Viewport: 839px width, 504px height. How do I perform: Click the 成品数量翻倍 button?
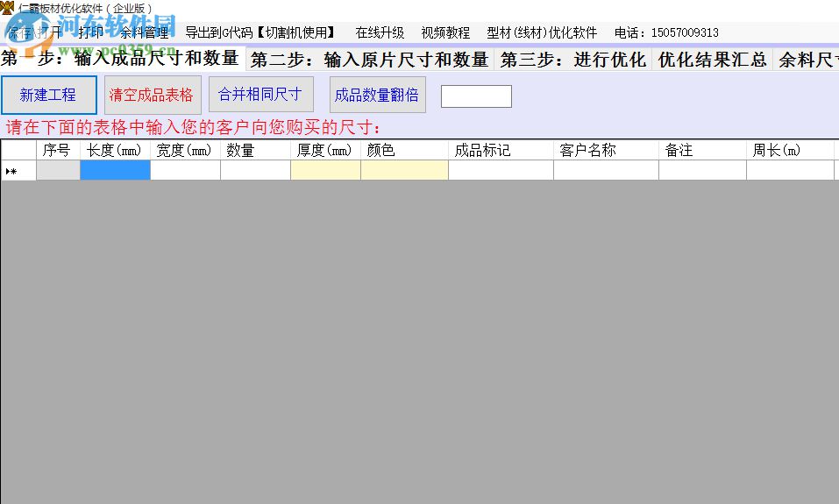pos(377,95)
